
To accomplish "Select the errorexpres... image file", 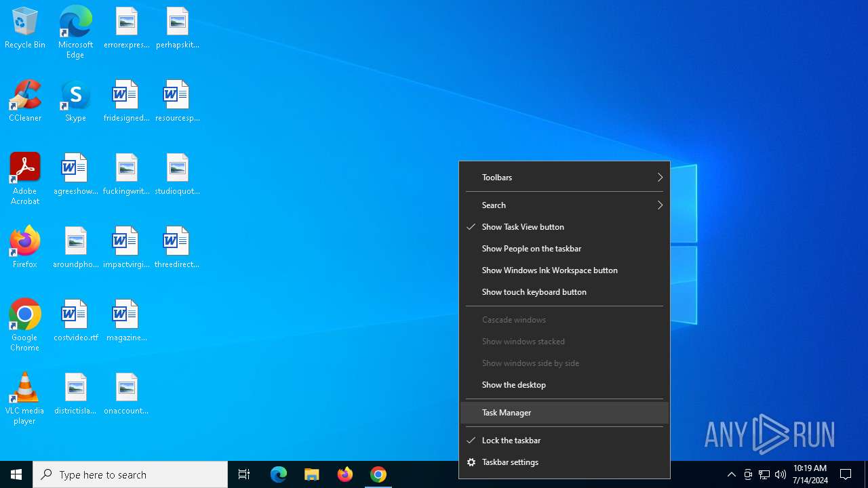I will point(126,28).
